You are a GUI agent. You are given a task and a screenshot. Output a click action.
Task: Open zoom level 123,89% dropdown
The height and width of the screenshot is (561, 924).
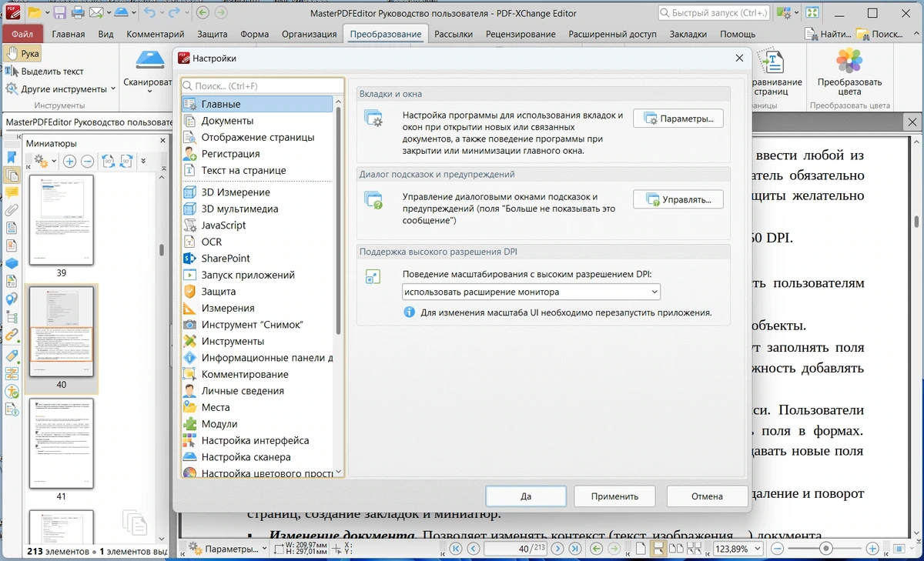pyautogui.click(x=756, y=549)
